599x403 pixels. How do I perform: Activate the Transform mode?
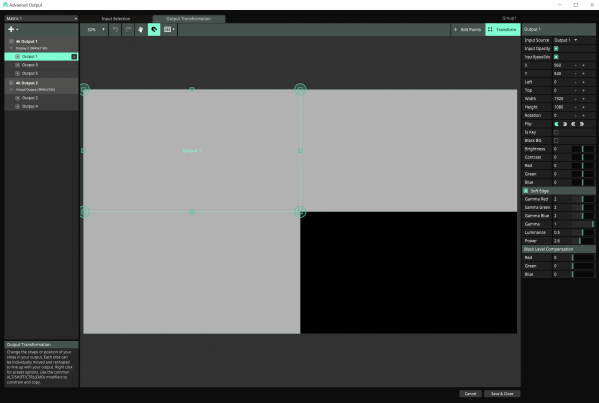502,29
